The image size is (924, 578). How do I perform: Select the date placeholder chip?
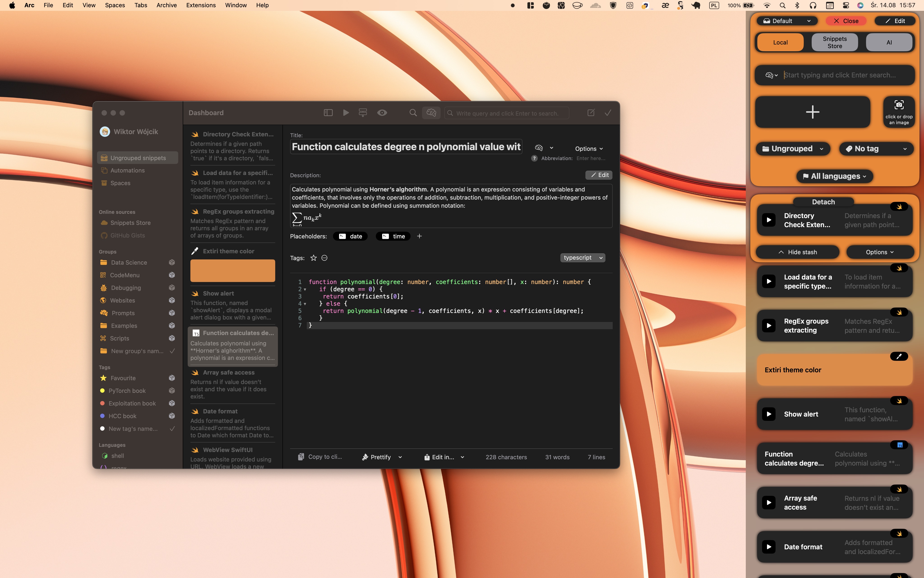pyautogui.click(x=351, y=236)
